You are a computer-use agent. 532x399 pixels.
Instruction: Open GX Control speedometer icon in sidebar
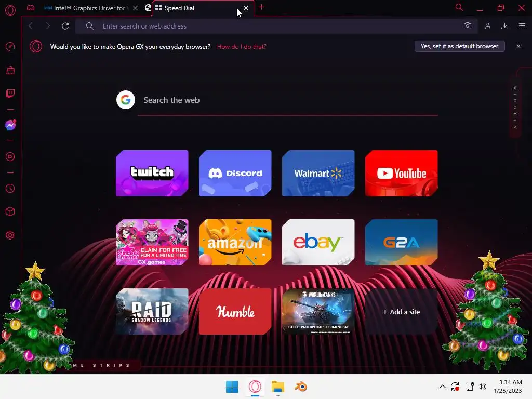pyautogui.click(x=10, y=46)
